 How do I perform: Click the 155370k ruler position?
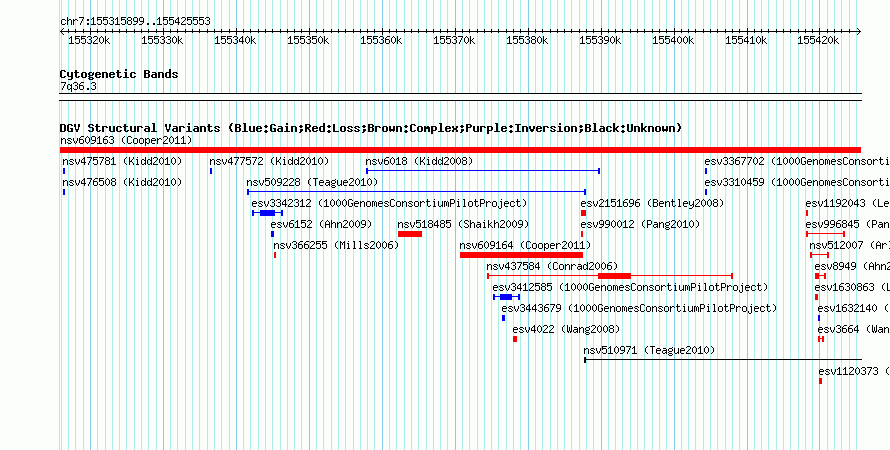point(454,40)
